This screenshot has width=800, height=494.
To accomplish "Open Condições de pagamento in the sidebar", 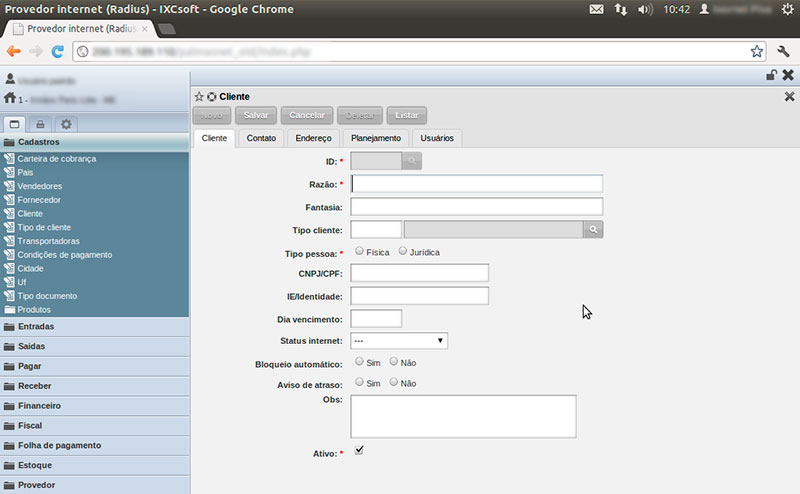I will pos(65,255).
